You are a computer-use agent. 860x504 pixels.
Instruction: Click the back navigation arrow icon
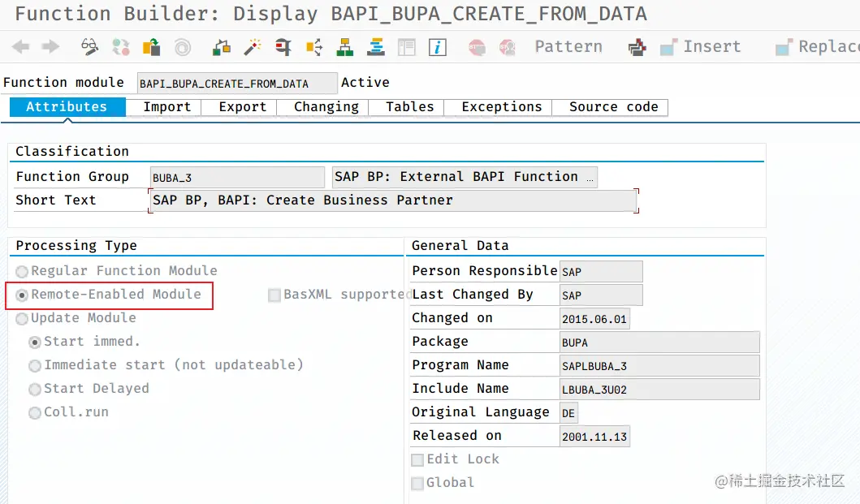click(x=21, y=46)
